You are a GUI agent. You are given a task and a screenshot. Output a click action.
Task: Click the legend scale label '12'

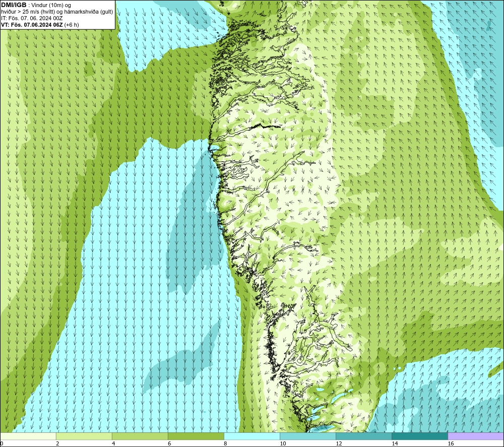click(339, 444)
